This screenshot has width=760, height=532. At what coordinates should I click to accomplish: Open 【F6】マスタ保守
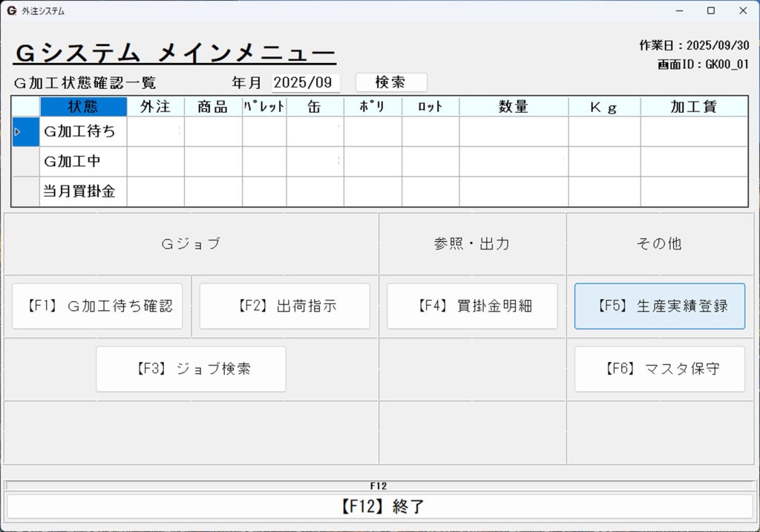659,369
